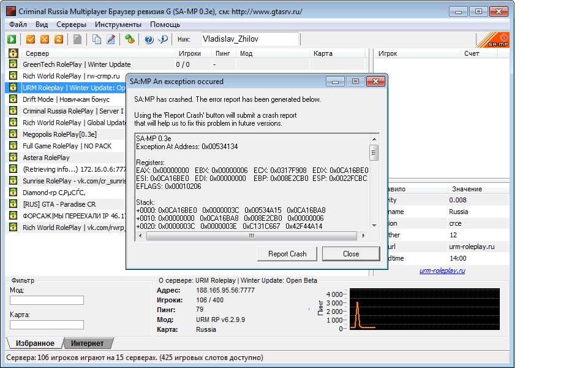
Task: Click lock icon beside URM Roleplay row
Action: point(13,88)
